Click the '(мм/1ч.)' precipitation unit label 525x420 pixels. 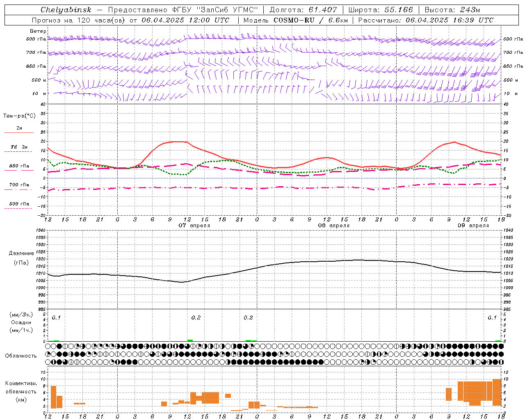[x=21, y=330]
